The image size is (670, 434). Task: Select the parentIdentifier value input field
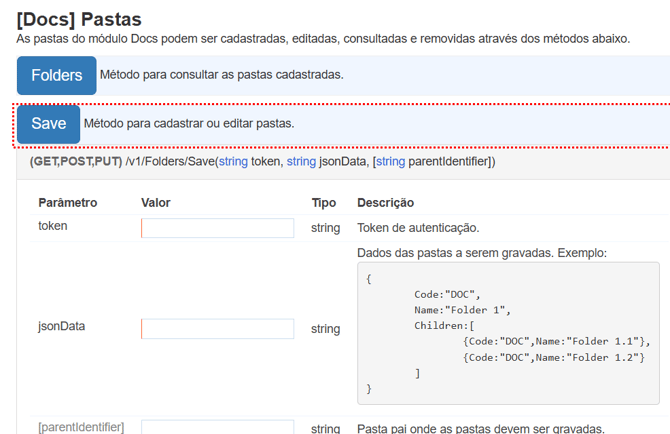pyautogui.click(x=217, y=428)
